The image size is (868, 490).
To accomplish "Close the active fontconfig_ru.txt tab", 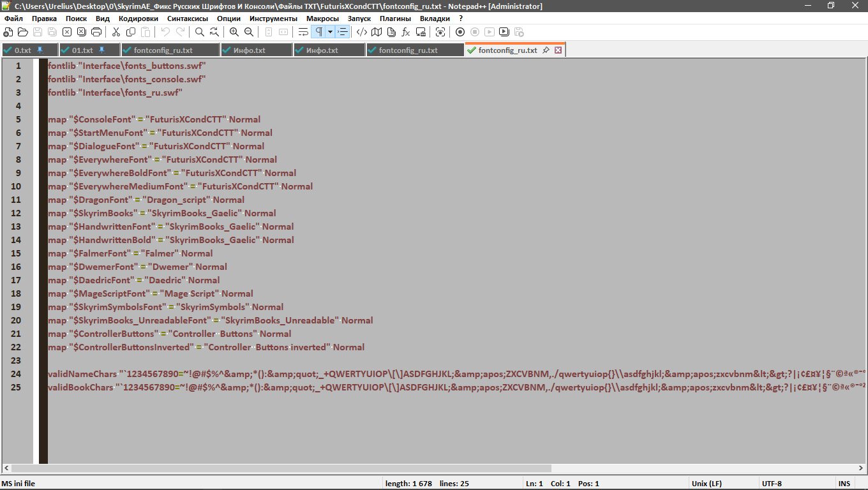I will point(558,50).
